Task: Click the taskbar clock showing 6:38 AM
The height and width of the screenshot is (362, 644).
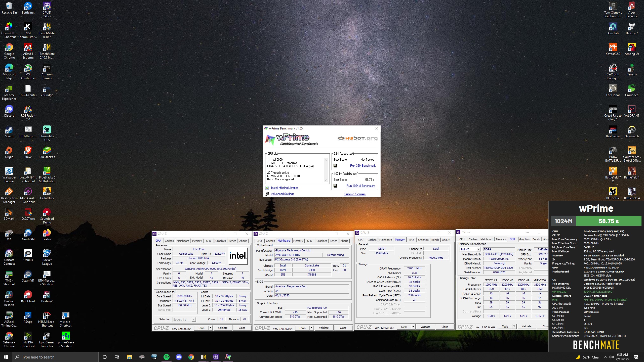Action: (x=622, y=357)
